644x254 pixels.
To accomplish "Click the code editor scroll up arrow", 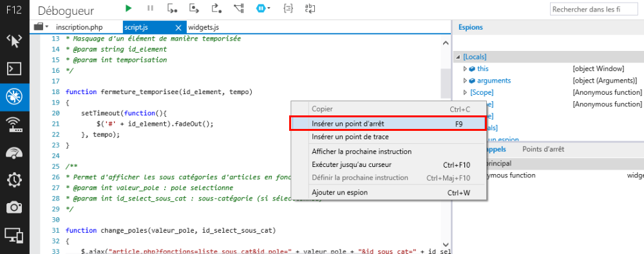I will click(446, 43).
